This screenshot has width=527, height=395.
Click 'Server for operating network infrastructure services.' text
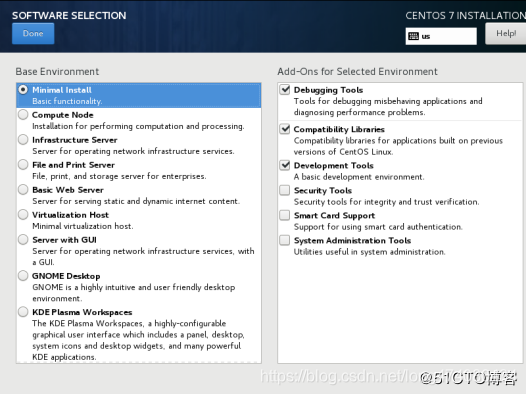click(133, 151)
